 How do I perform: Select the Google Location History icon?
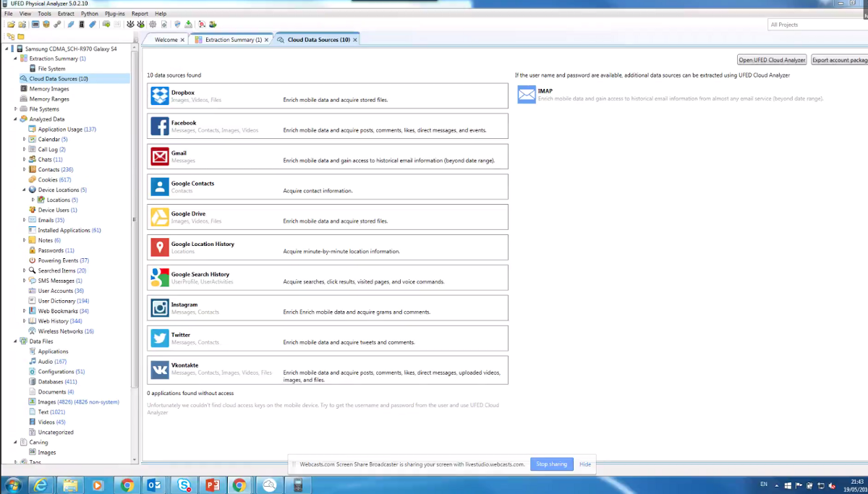point(159,247)
